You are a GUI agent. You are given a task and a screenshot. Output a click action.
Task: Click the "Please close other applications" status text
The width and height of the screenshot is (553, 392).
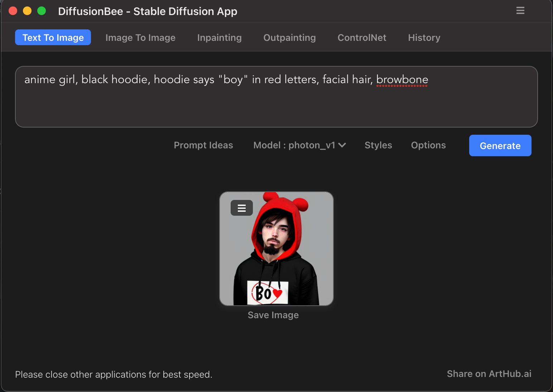[114, 374]
